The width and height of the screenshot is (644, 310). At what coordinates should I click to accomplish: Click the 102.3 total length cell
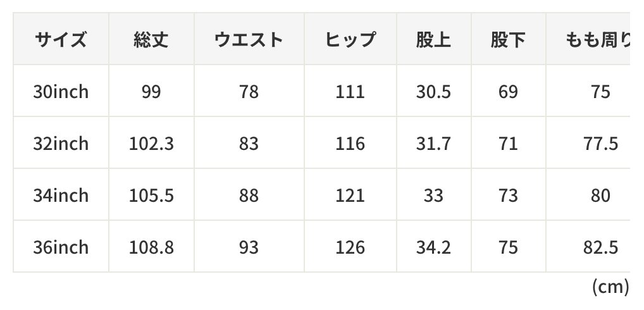tap(151, 144)
